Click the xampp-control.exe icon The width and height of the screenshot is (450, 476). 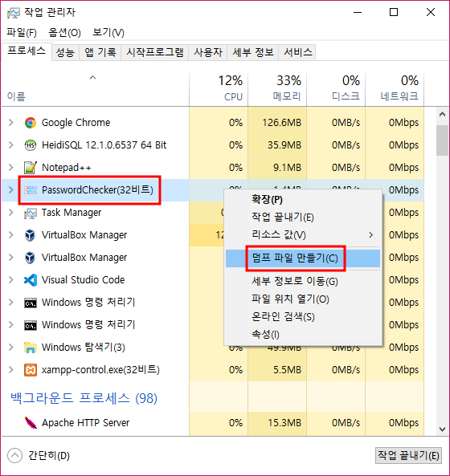click(x=31, y=370)
